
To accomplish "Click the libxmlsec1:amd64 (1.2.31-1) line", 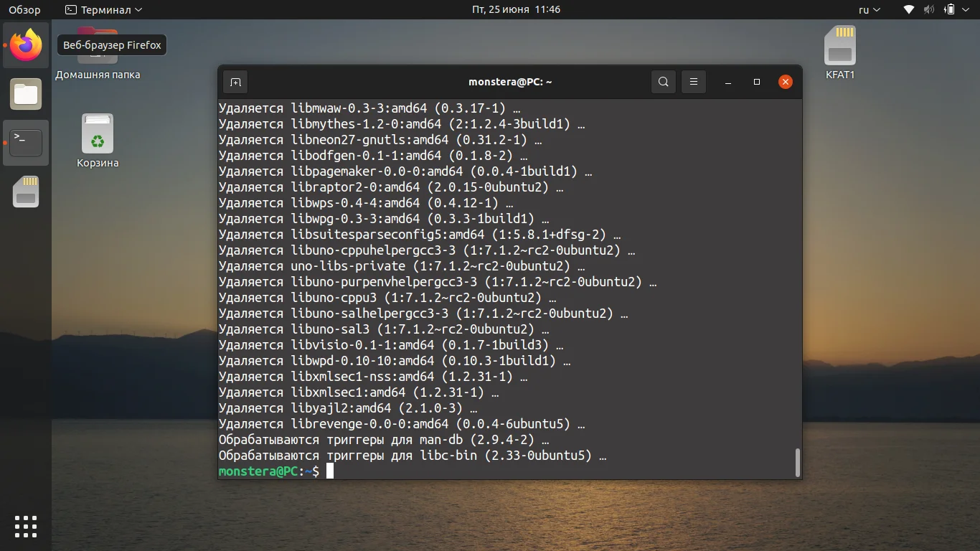I will pyautogui.click(x=359, y=392).
